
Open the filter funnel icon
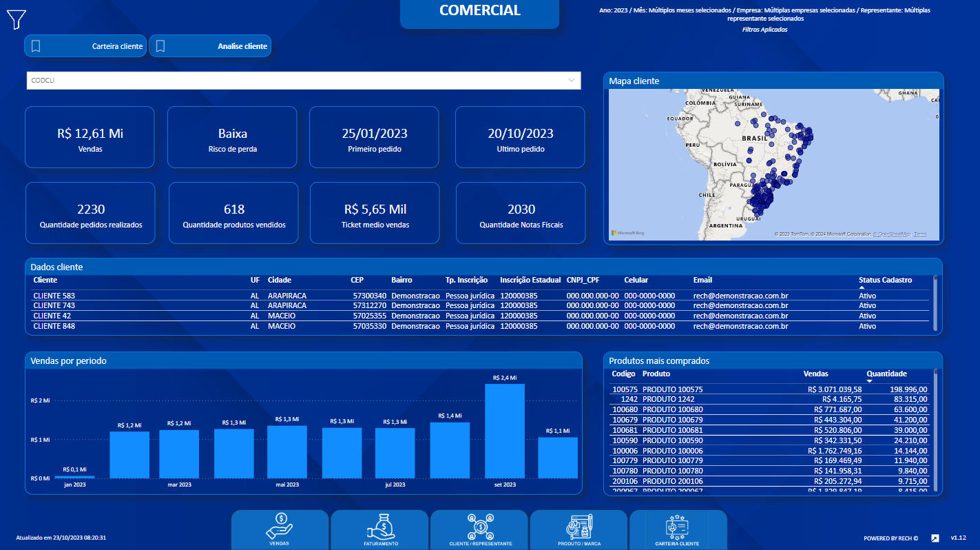click(x=17, y=19)
